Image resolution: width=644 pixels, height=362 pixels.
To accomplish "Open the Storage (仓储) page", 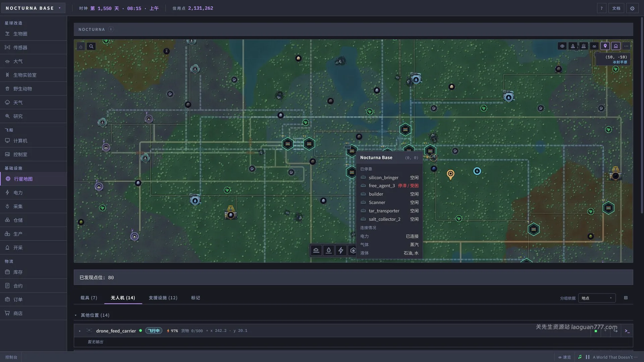I will (33, 220).
